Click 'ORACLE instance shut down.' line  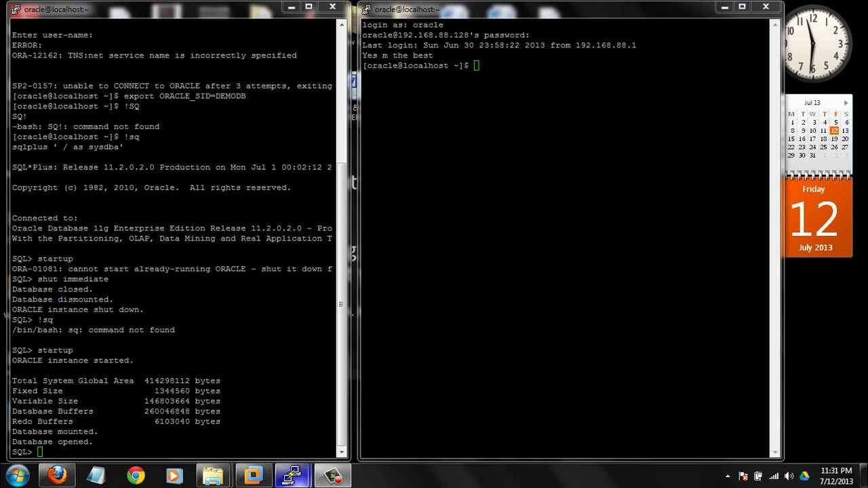click(x=77, y=310)
